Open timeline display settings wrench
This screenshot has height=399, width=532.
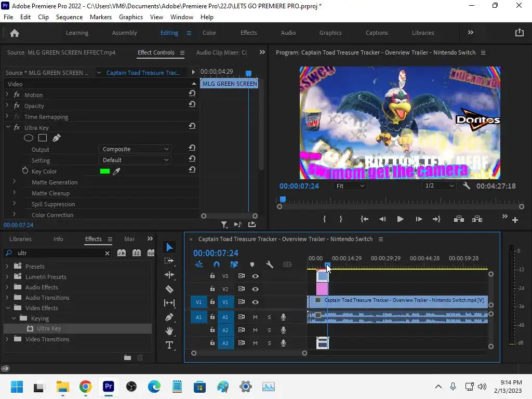[270, 264]
